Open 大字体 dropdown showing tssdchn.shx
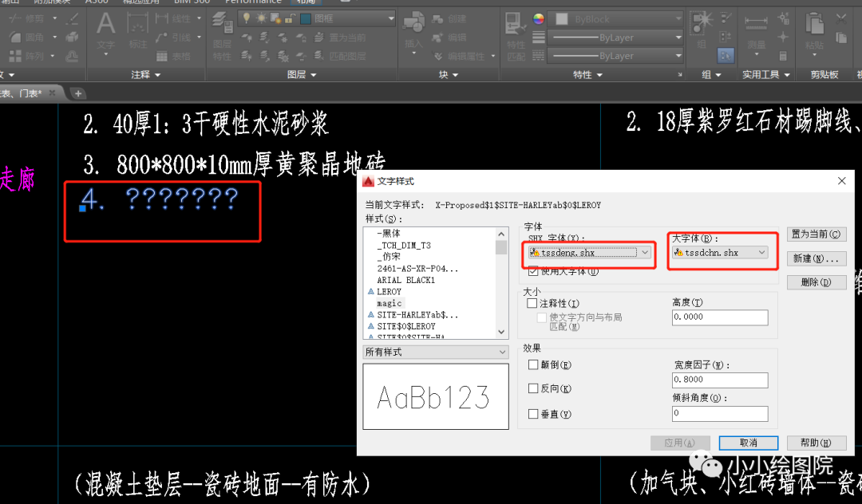Viewport: 862px width, 504px height. pyautogui.click(x=720, y=253)
